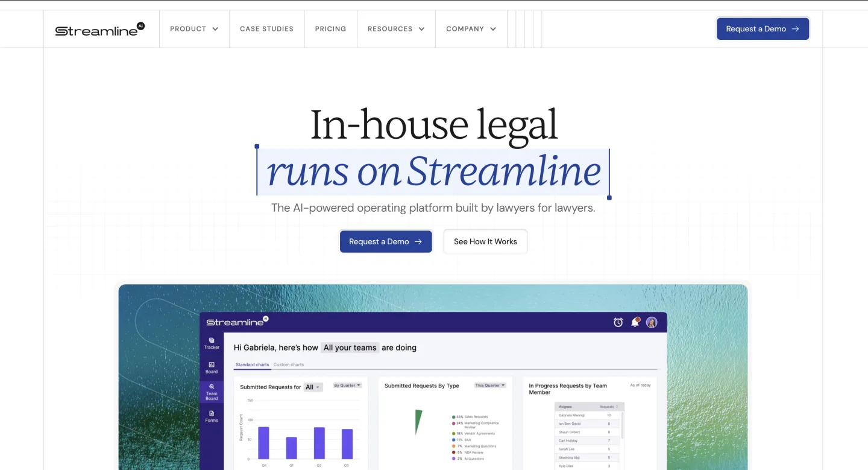
Task: Click Request a Demo in the hero section
Action: click(x=386, y=241)
